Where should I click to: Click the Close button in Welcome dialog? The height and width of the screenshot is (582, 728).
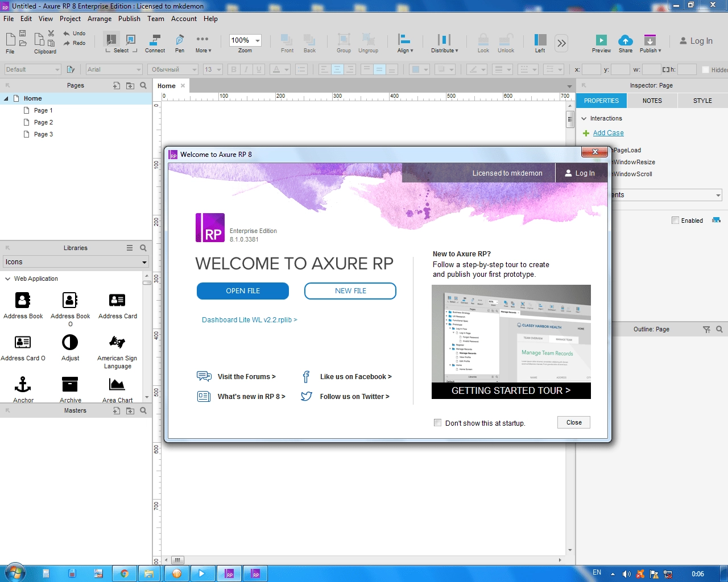coord(574,422)
